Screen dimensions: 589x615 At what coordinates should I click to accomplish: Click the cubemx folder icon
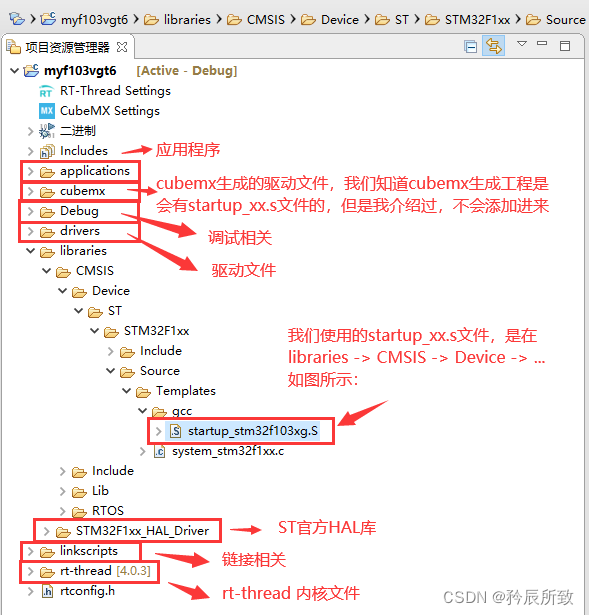coord(47,192)
